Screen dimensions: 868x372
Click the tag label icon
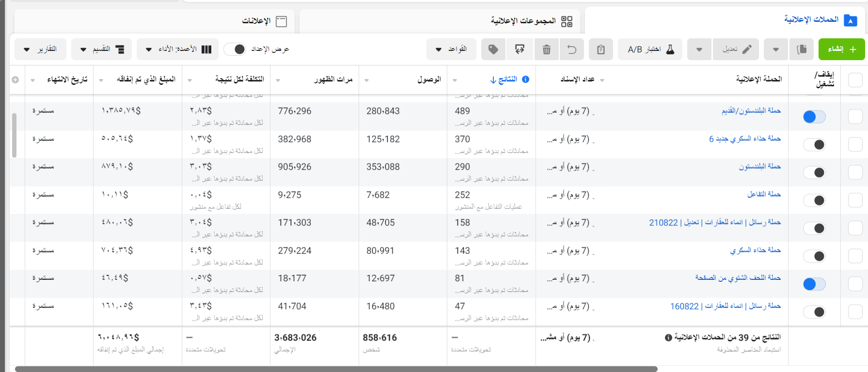tap(493, 49)
